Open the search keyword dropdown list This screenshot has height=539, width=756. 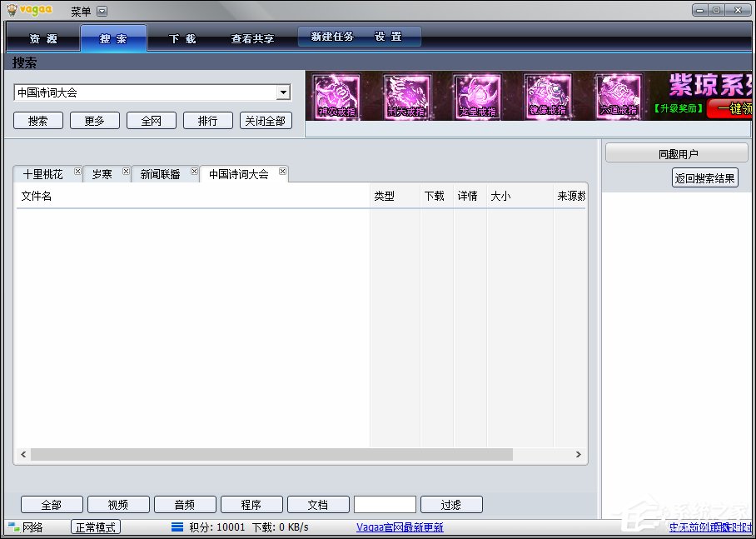coord(284,92)
